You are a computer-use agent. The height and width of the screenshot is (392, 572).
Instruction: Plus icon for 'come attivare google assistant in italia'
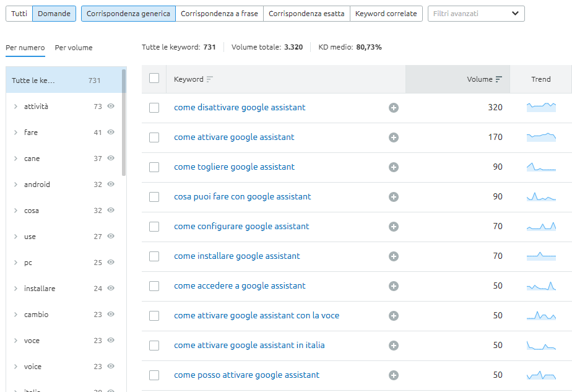tap(393, 346)
